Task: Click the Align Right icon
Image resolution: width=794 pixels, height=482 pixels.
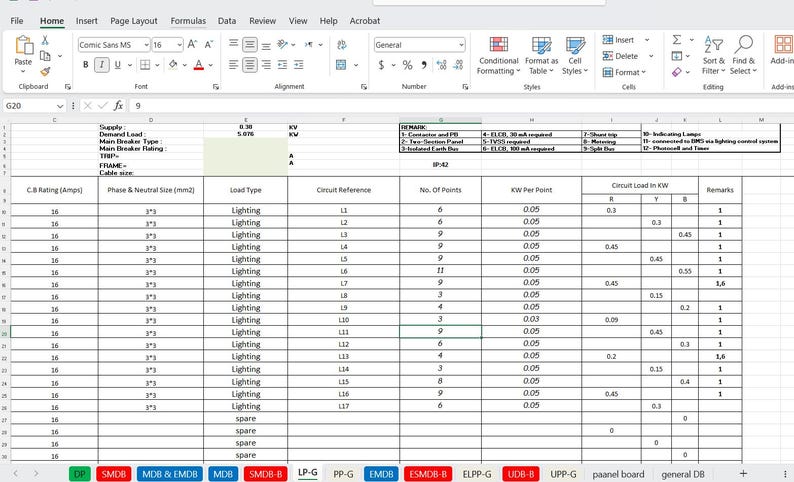Action: coord(266,65)
